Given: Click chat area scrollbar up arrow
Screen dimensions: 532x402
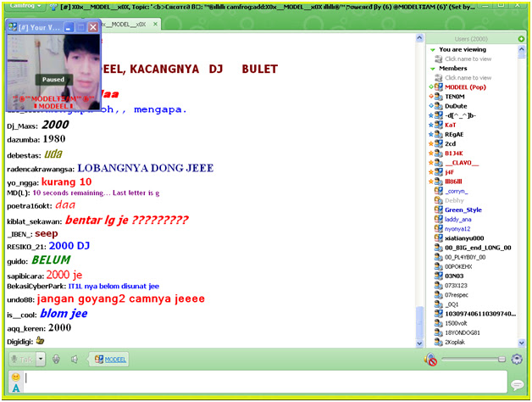Looking at the screenshot, I should point(419,38).
